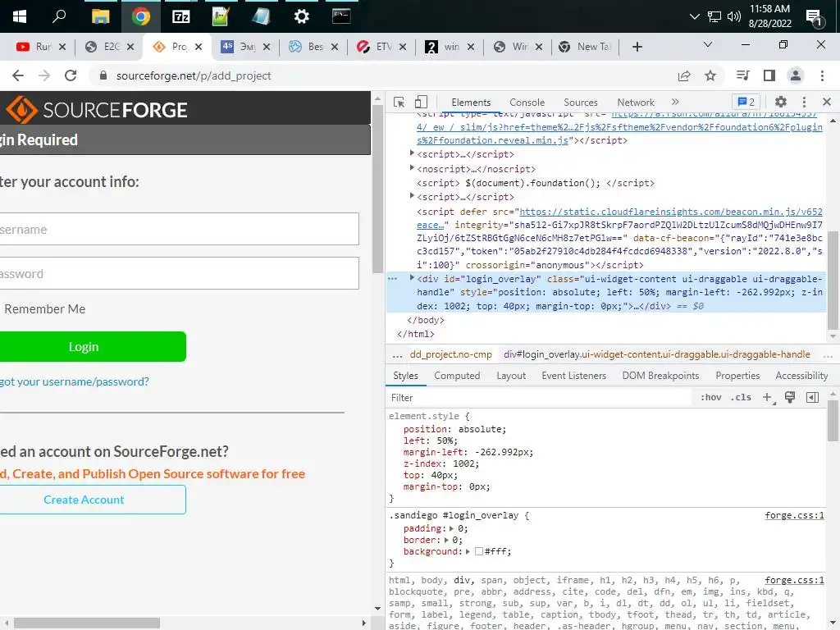Open notification center icon
Image resolution: width=840 pixels, height=630 pixels.
click(x=815, y=18)
